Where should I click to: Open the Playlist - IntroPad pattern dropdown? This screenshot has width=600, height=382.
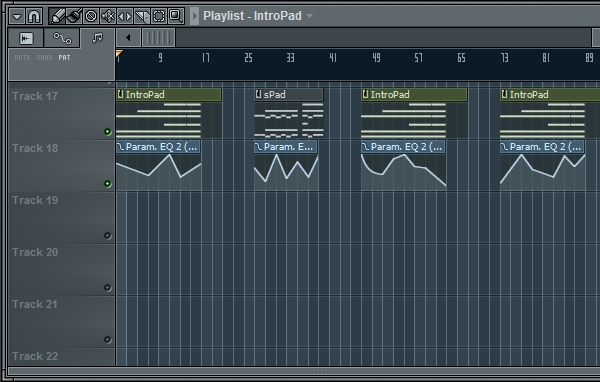coord(310,16)
